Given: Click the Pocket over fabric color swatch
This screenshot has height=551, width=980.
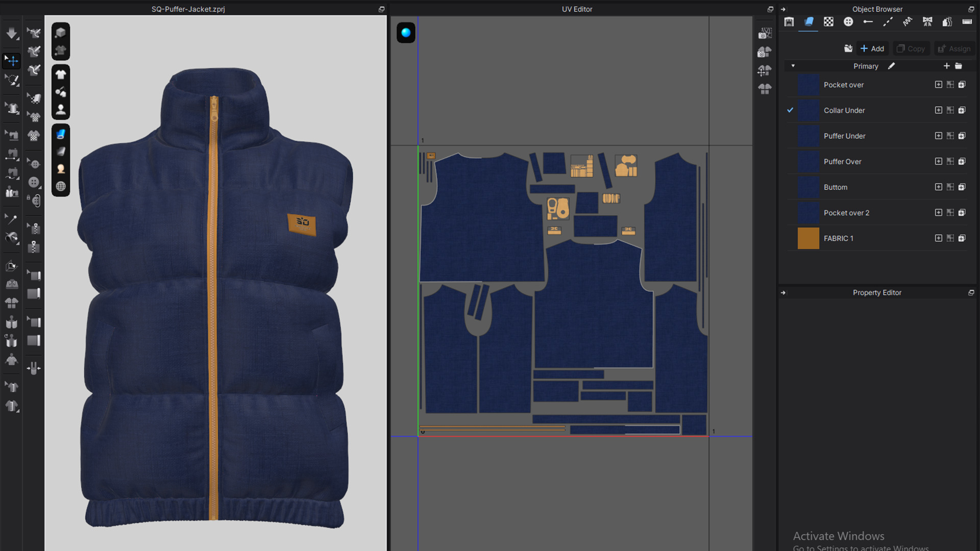Looking at the screenshot, I should [x=808, y=85].
